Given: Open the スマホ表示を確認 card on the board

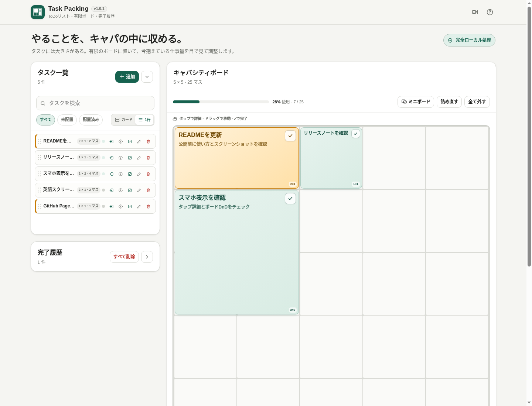Looking at the screenshot, I should 236,252.
